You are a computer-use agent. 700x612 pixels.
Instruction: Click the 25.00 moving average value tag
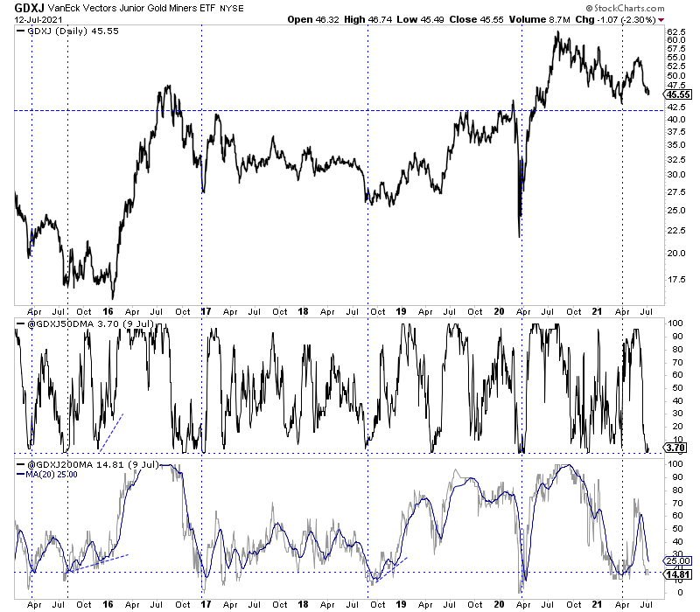click(x=679, y=560)
